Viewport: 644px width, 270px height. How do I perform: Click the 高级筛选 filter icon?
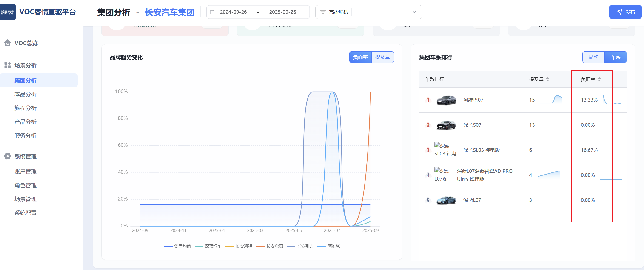click(323, 12)
